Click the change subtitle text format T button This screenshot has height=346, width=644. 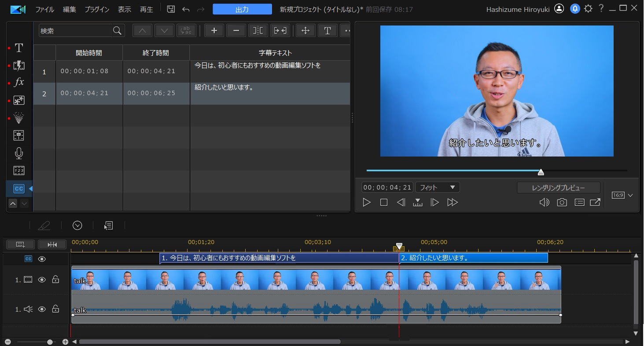(327, 30)
